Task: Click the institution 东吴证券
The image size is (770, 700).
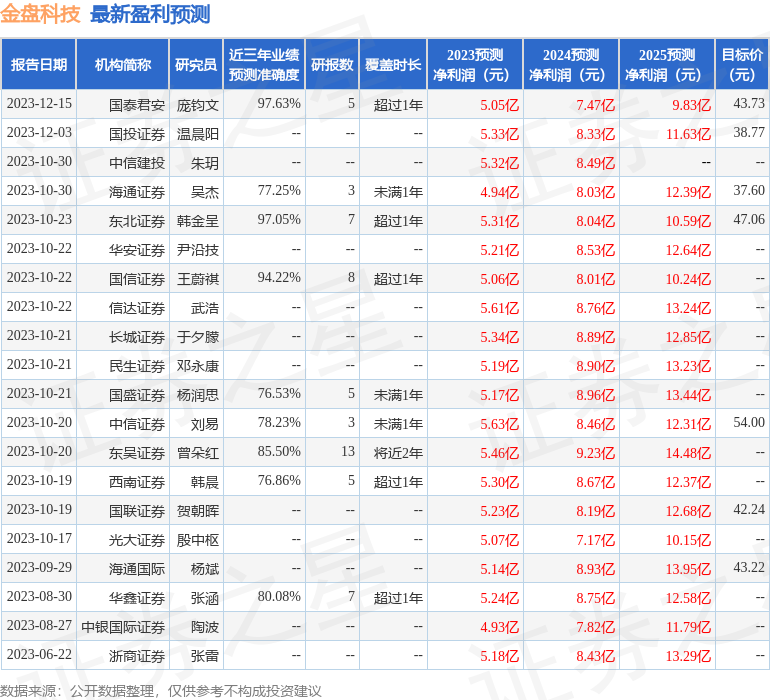Action: [x=137, y=453]
